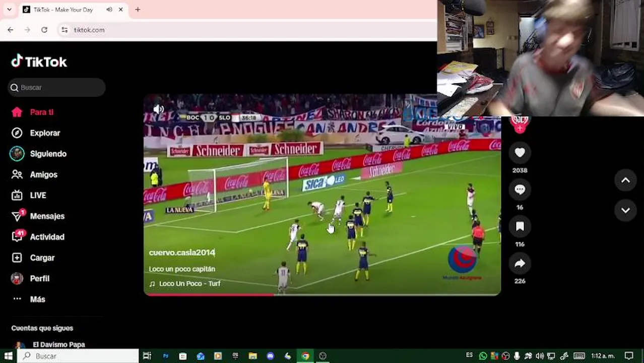Share the video with arrow icon
This screenshot has width=644, height=363.
click(520, 263)
